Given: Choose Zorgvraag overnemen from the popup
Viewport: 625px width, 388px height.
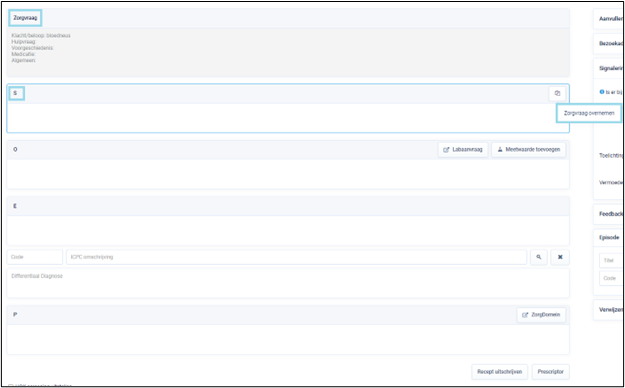Looking at the screenshot, I should coord(589,113).
